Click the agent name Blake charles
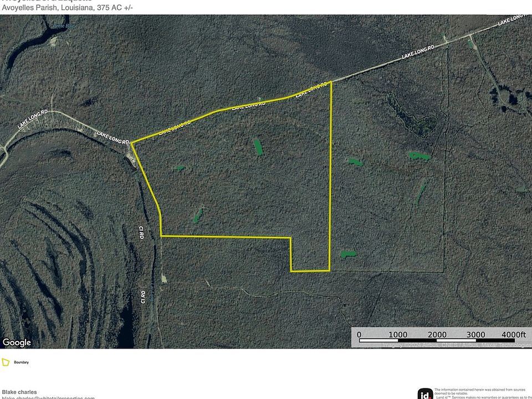This screenshot has height=399, width=532. tap(19, 392)
